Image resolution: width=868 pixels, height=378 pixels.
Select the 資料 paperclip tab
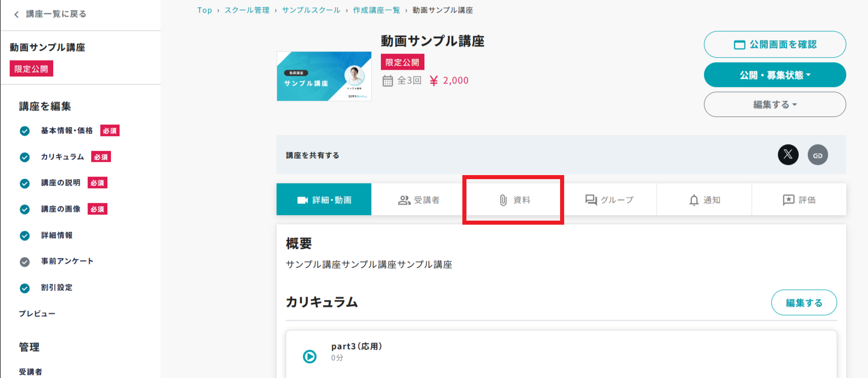[514, 200]
